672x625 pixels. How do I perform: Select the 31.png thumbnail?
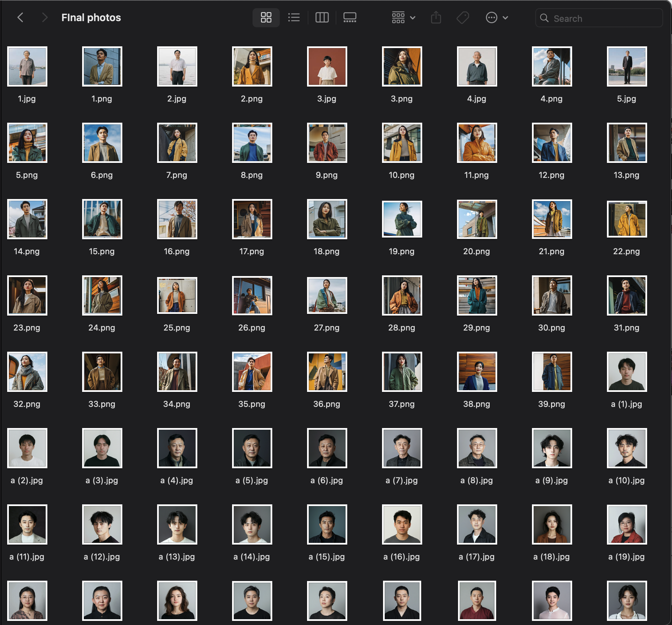click(x=627, y=295)
